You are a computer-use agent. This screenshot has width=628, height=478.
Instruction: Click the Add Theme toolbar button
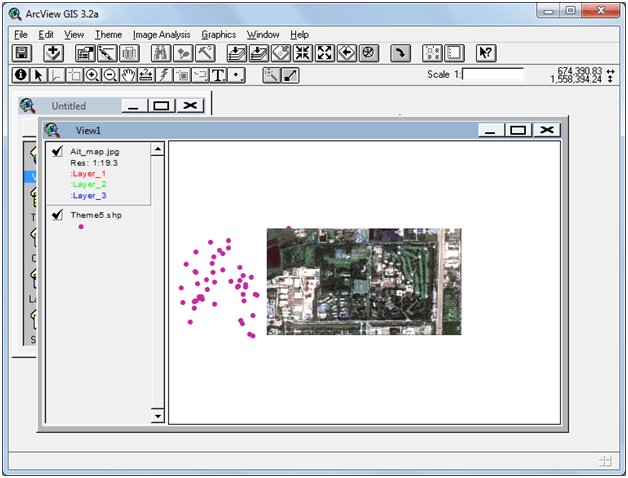(53, 53)
